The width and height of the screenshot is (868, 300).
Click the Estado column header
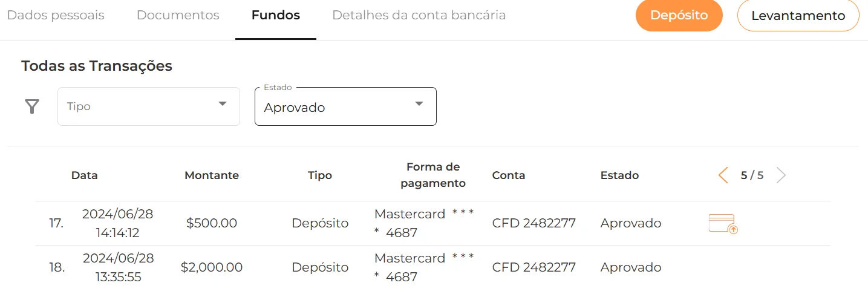pyautogui.click(x=619, y=175)
